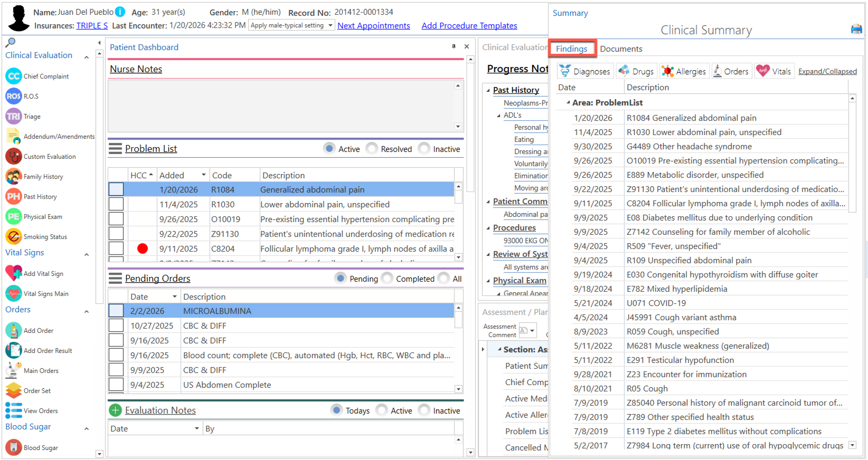Viewport: 868px width, 460px height.
Task: Open the search magnifier icon
Action: 11,42
